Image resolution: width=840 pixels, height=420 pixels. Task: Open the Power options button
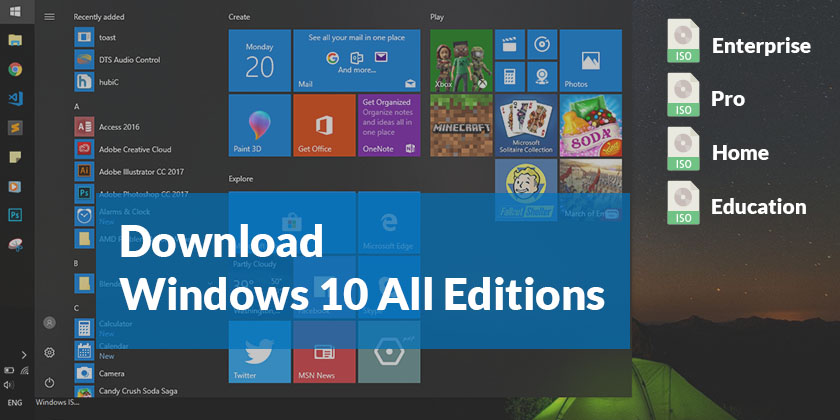pyautogui.click(x=49, y=382)
